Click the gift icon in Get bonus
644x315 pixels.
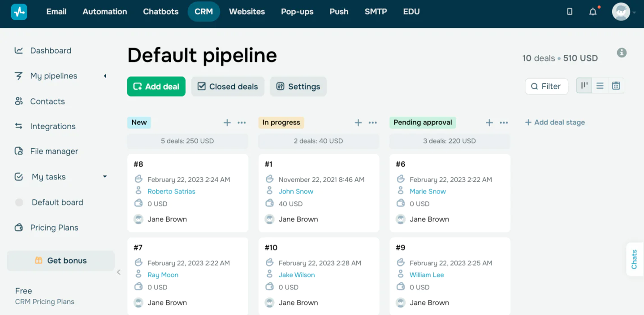[x=39, y=260]
